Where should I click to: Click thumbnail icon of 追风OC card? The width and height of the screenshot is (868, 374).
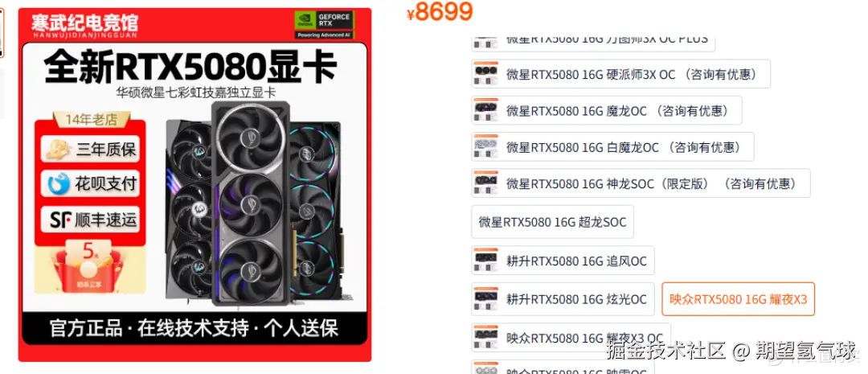click(x=485, y=261)
